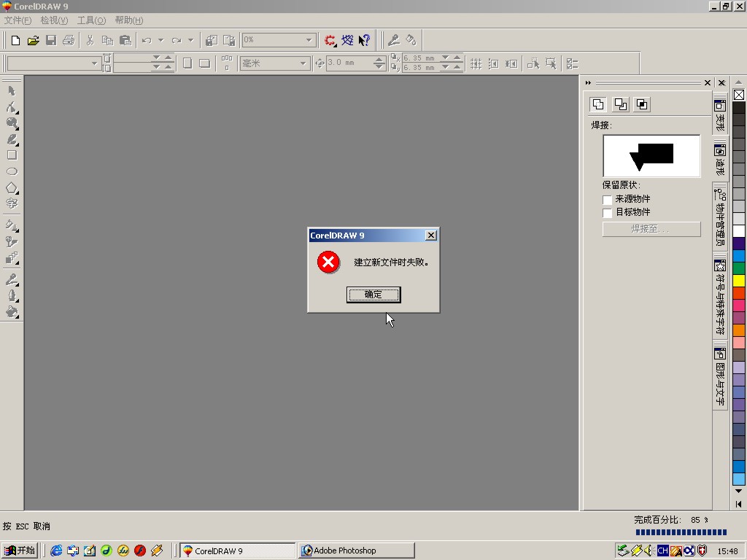Click the Redo arrow icon
This screenshot has height=560, width=747.
tap(177, 41)
